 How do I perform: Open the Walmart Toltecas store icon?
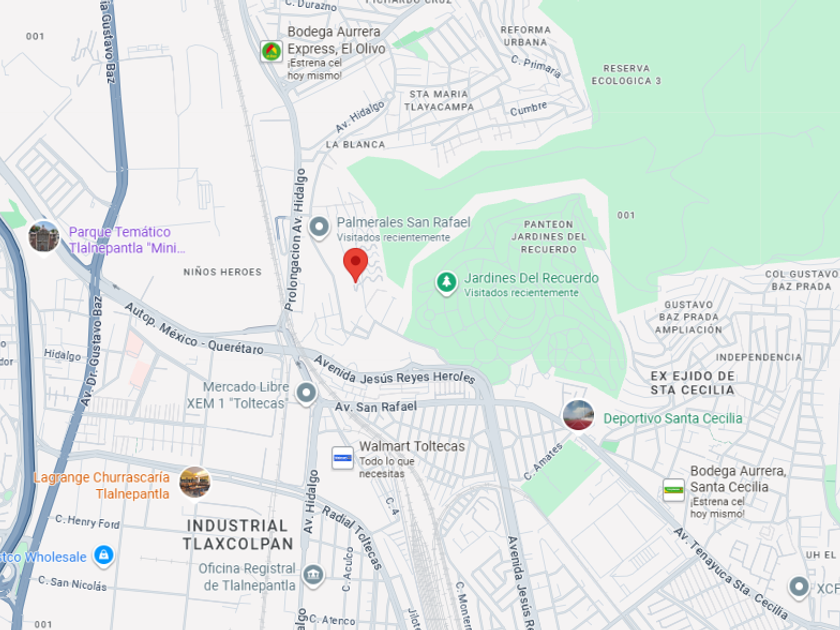[x=342, y=458]
